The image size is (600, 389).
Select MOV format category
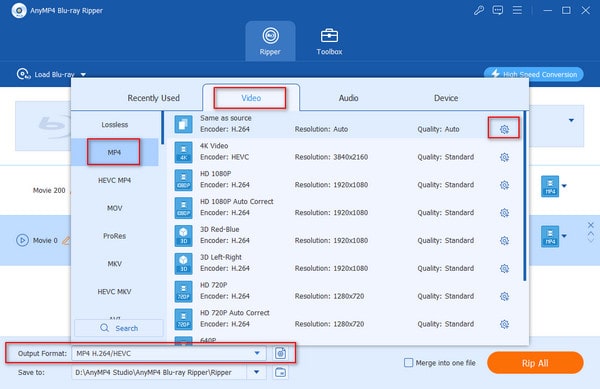point(115,208)
